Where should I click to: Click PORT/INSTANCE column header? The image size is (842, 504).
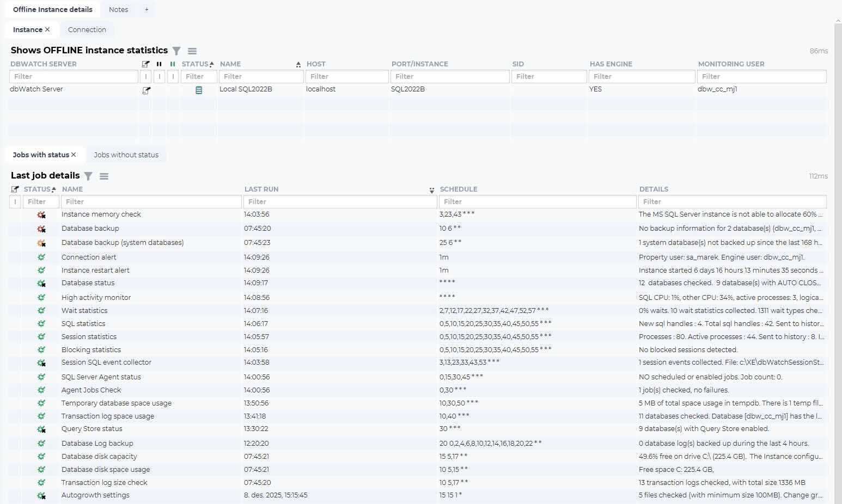coord(420,64)
